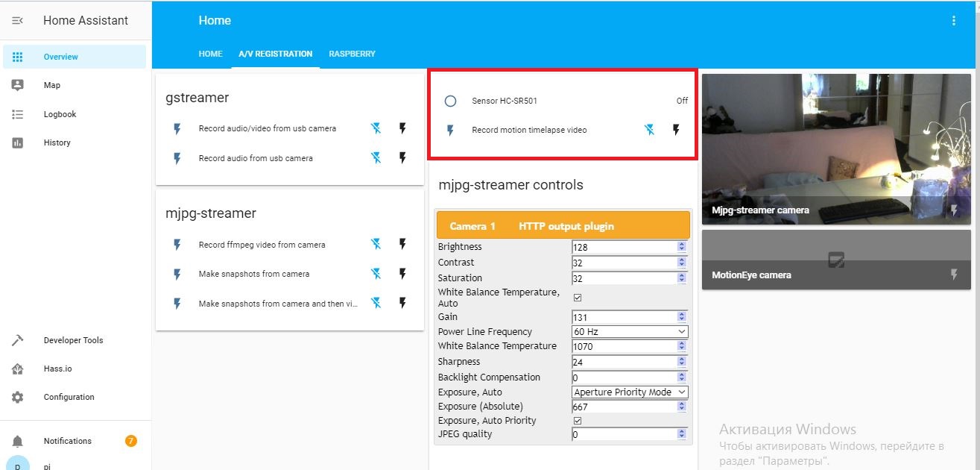Screen dimensions: 980x470
Task: Collapse the Home Assistant sidebar menu
Action: [18, 21]
